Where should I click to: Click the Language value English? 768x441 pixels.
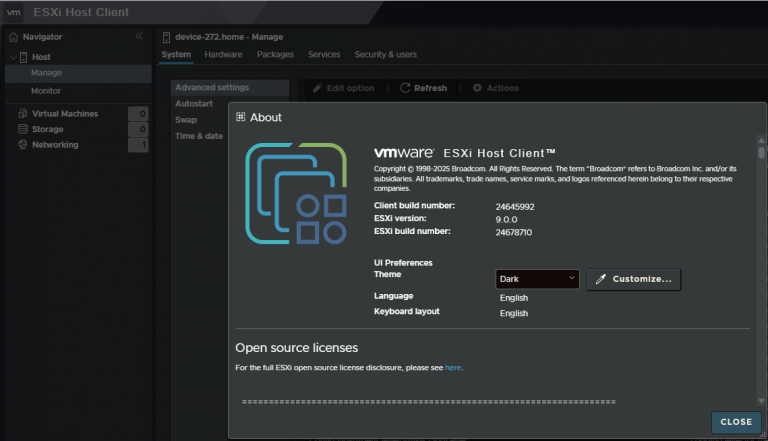pos(514,298)
